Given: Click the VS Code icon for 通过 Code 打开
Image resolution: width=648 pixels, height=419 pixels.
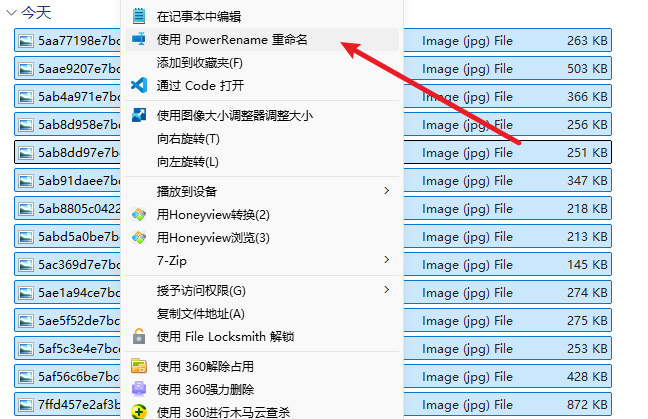Looking at the screenshot, I should [x=139, y=85].
